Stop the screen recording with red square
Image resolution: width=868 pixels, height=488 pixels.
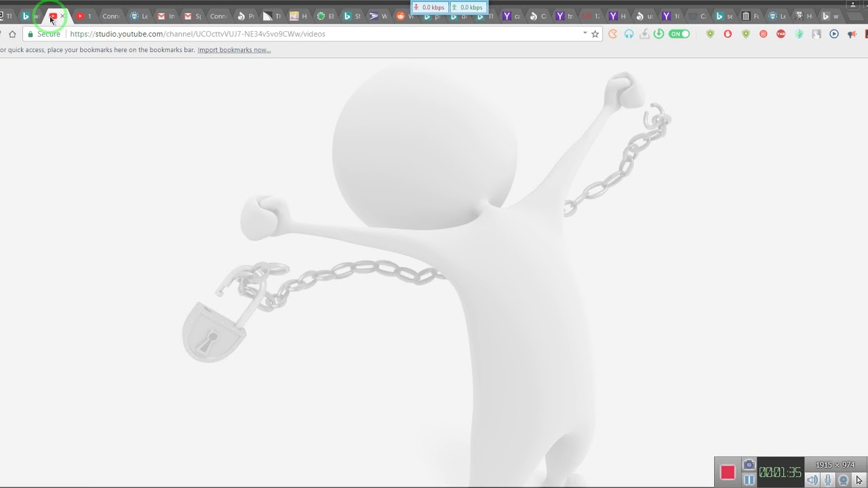coord(728,472)
